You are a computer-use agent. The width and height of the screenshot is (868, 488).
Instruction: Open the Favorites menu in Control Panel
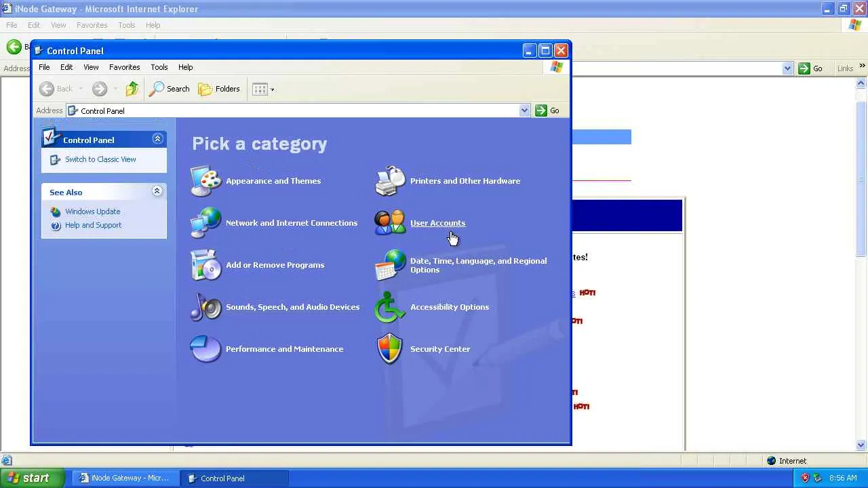pyautogui.click(x=125, y=67)
